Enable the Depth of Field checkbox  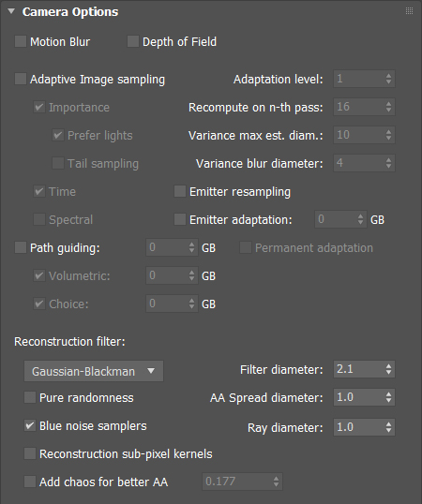133,41
